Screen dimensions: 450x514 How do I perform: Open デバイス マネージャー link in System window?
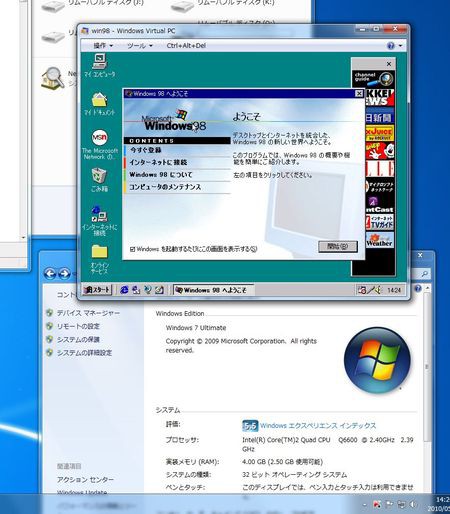(88, 313)
